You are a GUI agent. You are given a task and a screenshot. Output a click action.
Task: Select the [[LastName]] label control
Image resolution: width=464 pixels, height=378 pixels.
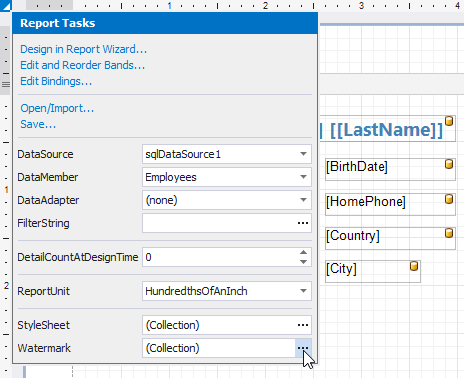pyautogui.click(x=387, y=130)
